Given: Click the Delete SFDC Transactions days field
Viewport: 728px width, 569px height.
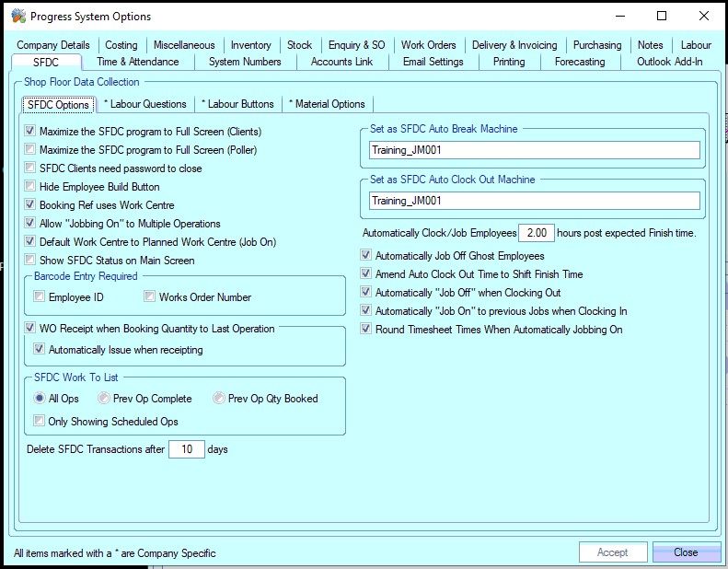Looking at the screenshot, I should (187, 450).
